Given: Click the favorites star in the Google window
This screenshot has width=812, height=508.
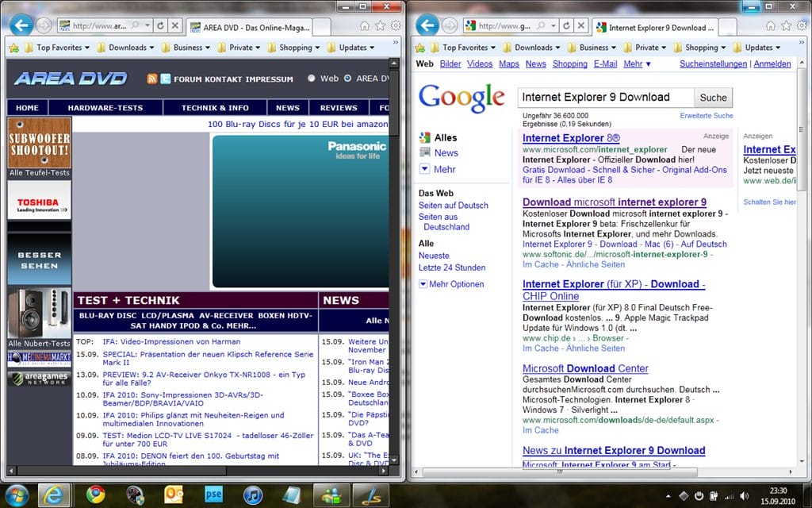Looking at the screenshot, I should (x=786, y=26).
